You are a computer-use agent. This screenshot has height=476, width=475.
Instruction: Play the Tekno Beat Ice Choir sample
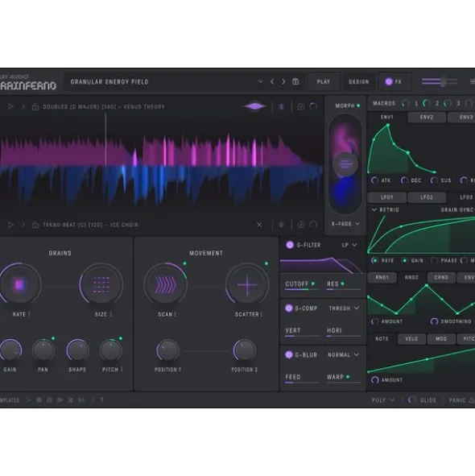click(x=10, y=225)
